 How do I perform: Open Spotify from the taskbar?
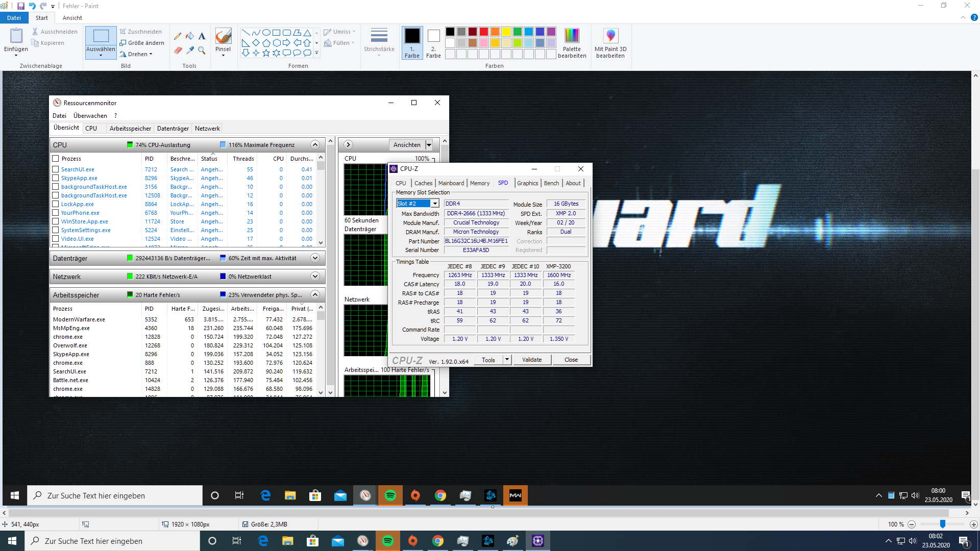tap(387, 541)
